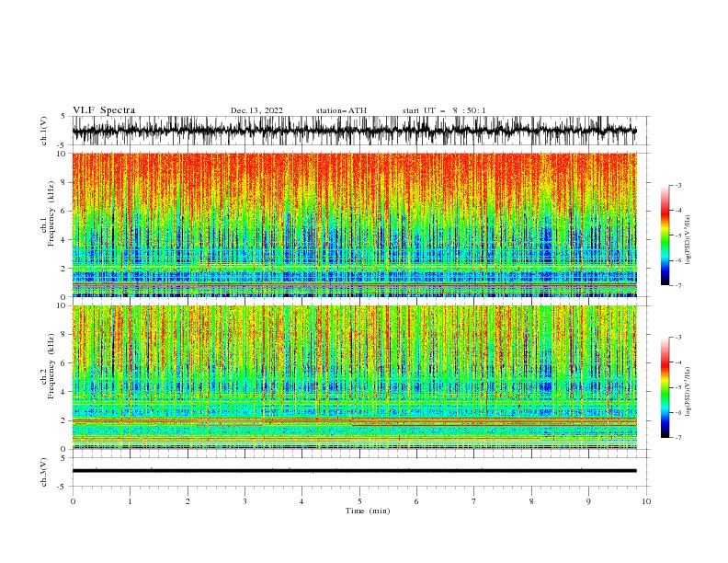Image resolution: width=728 pixels, height=563 pixels.
Task: Click the '10' kHz tick on ch.2 axis
Action: [63, 305]
